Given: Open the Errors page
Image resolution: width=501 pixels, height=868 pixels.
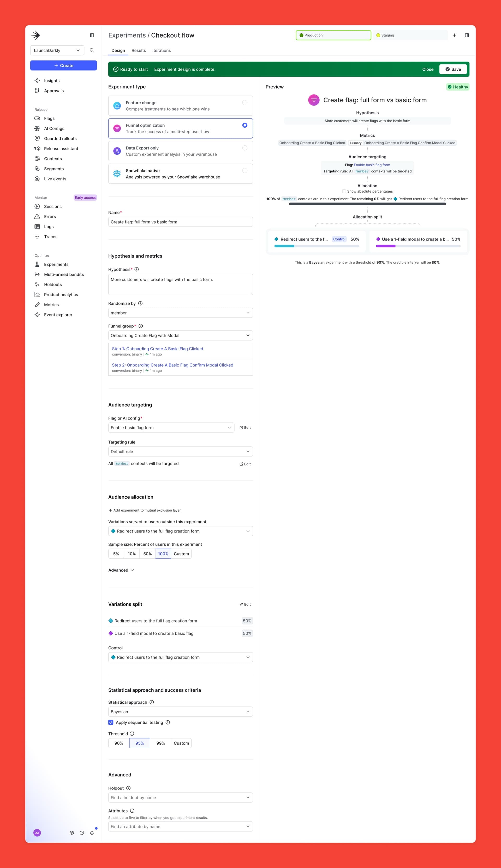Looking at the screenshot, I should pos(50,216).
